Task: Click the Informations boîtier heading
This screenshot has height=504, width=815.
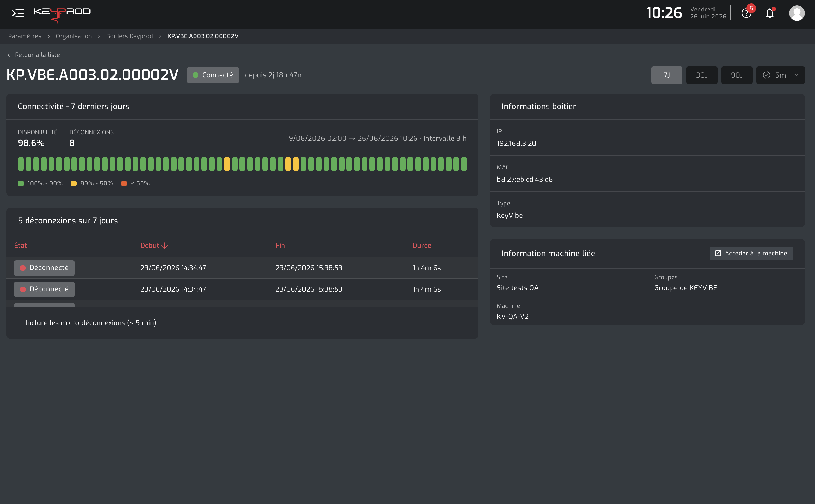Action: point(539,106)
